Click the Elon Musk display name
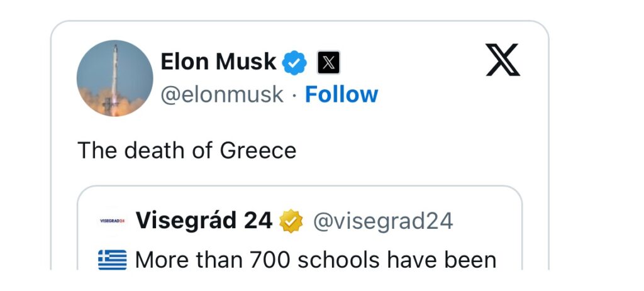Viewport: 644px width, 291px height. [218, 62]
